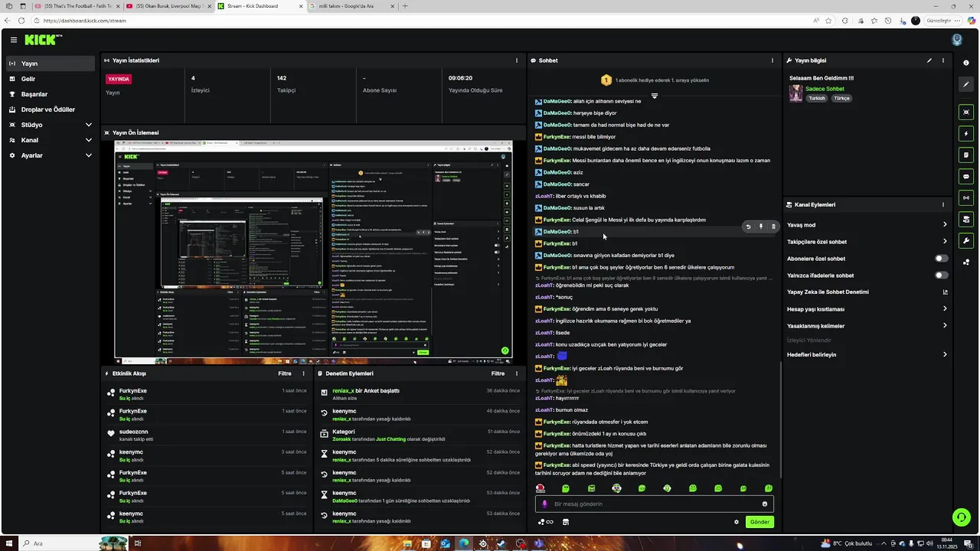Screen dimensions: 980x551
Task: Click Turkish language tag
Action: [818, 99]
